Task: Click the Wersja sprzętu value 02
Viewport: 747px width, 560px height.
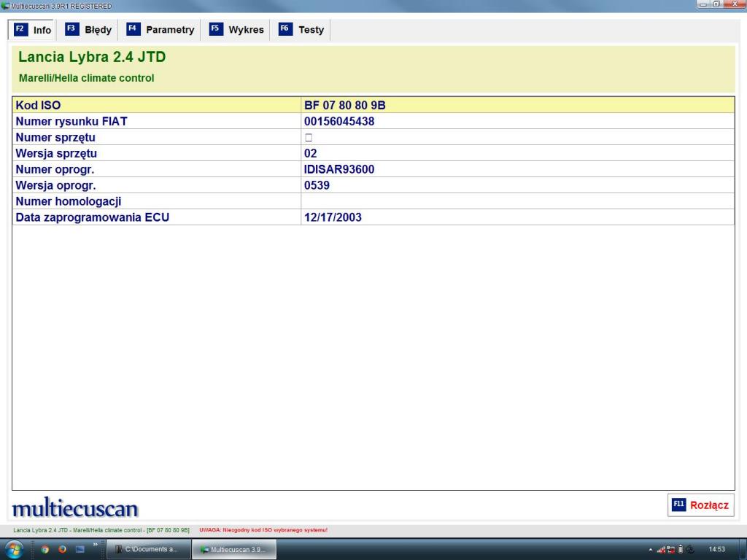Action: coord(310,153)
